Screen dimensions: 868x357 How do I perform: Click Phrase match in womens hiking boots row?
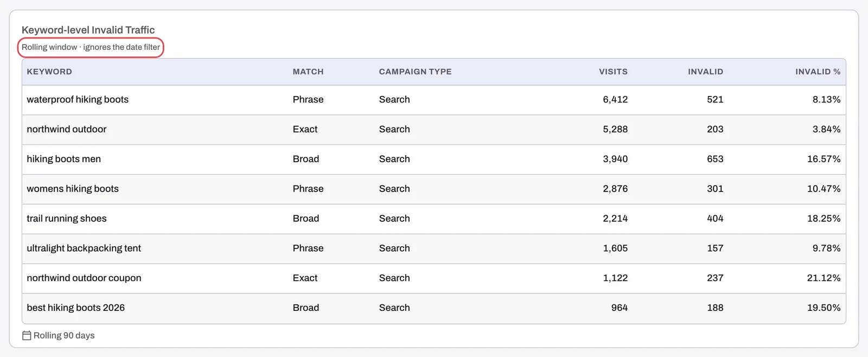(308, 189)
